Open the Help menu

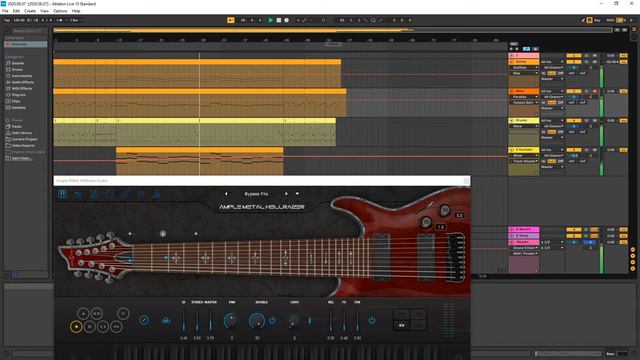point(76,11)
